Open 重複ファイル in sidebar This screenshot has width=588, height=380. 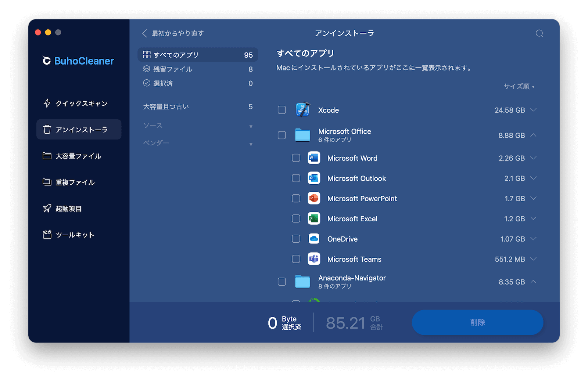(79, 182)
